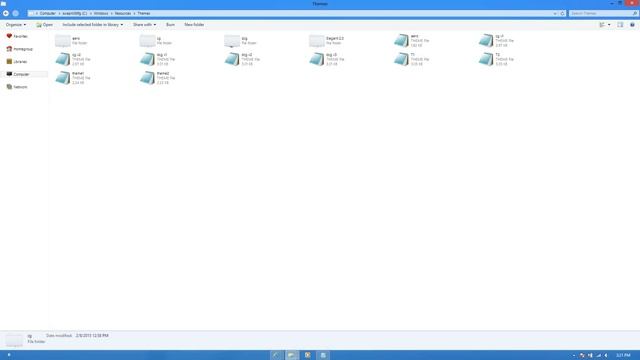Click the search magnifier icon
The height and width of the screenshot is (360, 640).
pos(635,13)
